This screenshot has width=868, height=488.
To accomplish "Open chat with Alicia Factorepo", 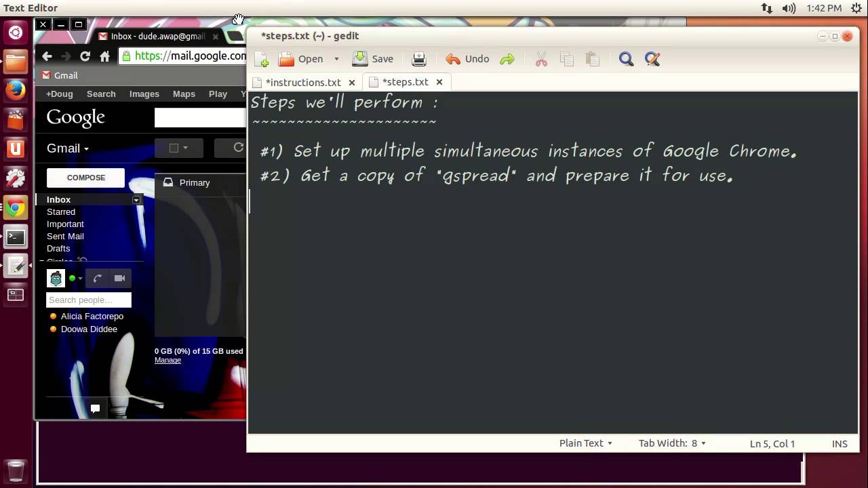I will [92, 317].
